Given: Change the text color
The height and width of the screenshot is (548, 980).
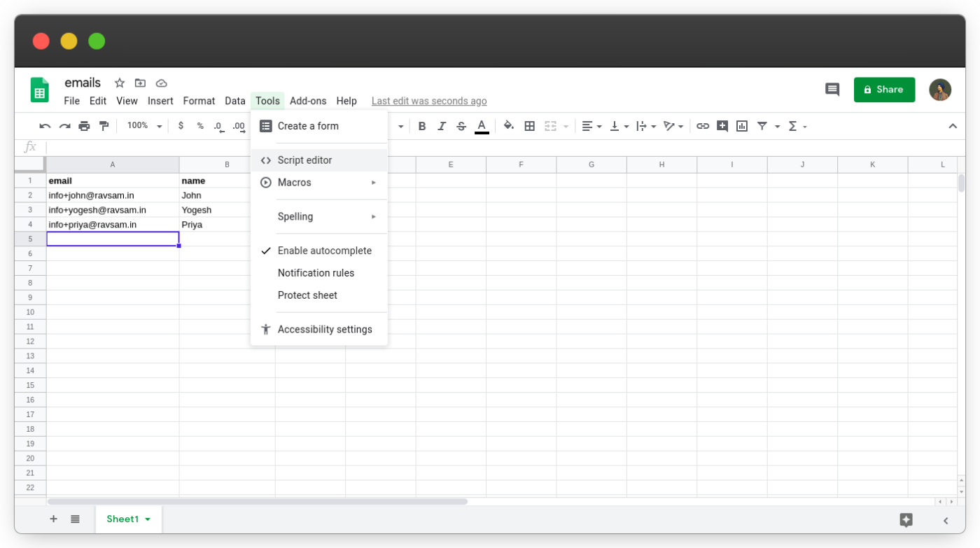Looking at the screenshot, I should pos(482,126).
